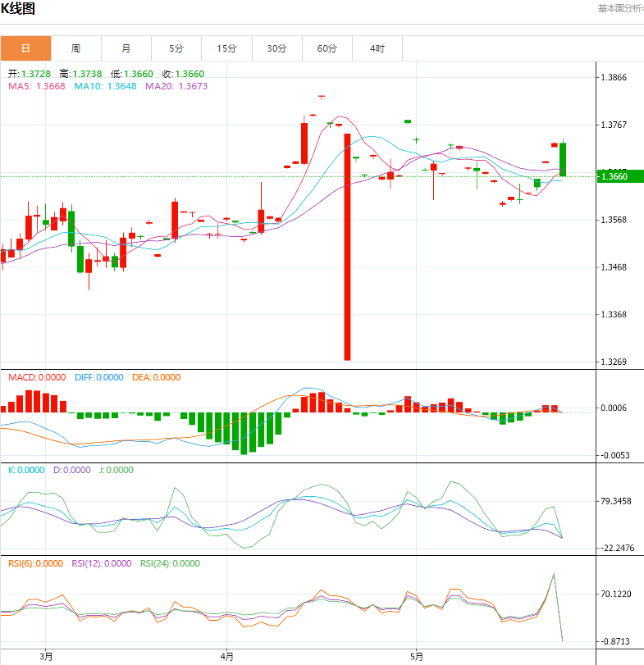Click the 79.3458 KDJ axis label
The width and height of the screenshot is (644, 665).
click(x=616, y=501)
